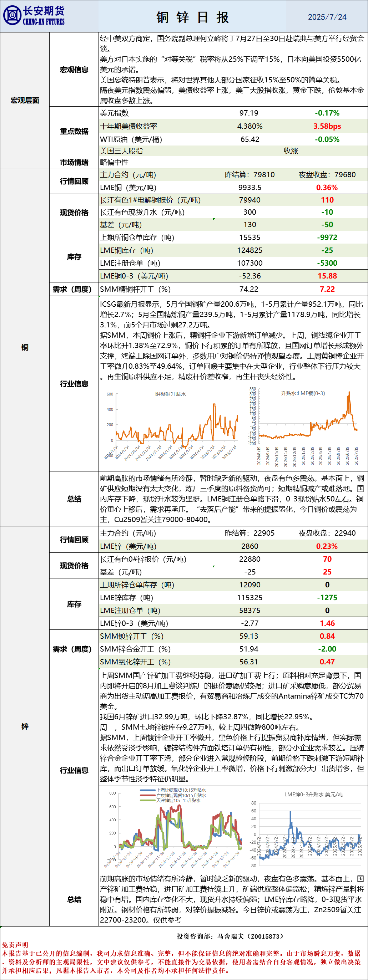Click the 市场情绪 row label
Image resolution: width=368 pixels, height=980 pixels.
tap(74, 163)
